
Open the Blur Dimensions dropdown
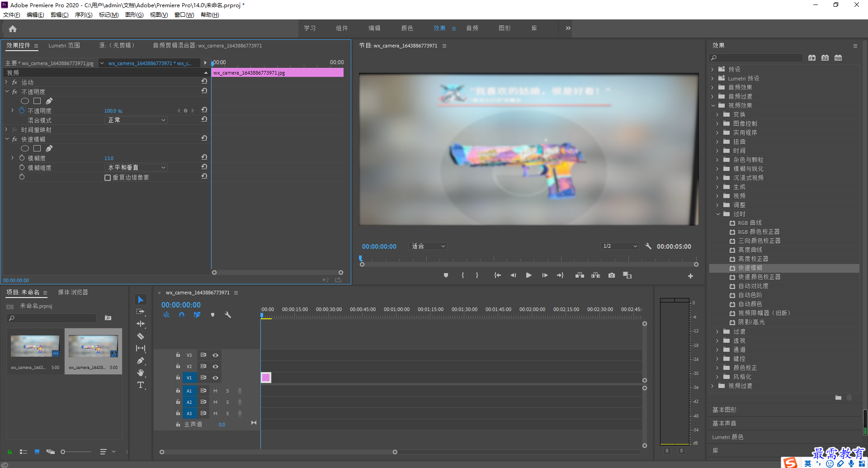click(x=136, y=167)
